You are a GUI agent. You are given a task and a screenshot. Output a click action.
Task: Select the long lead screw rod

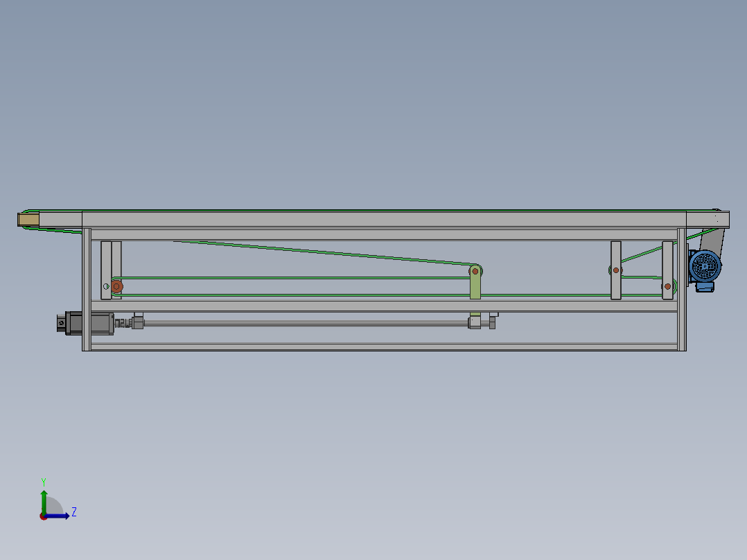point(306,323)
